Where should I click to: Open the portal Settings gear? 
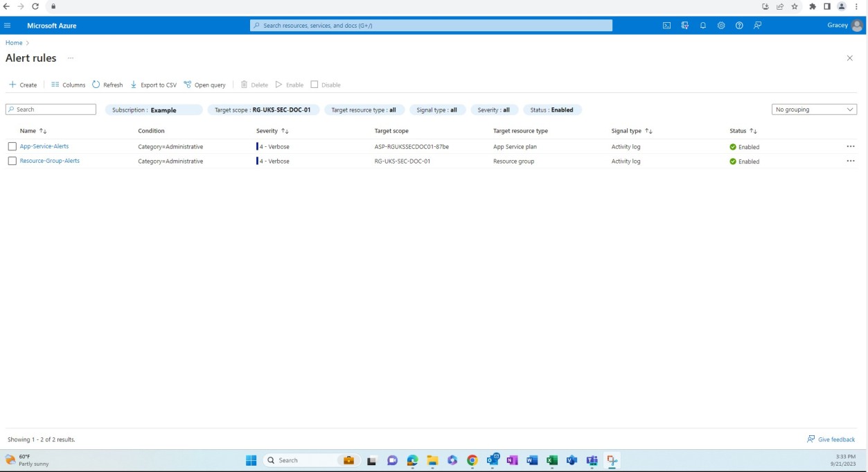[720, 24]
